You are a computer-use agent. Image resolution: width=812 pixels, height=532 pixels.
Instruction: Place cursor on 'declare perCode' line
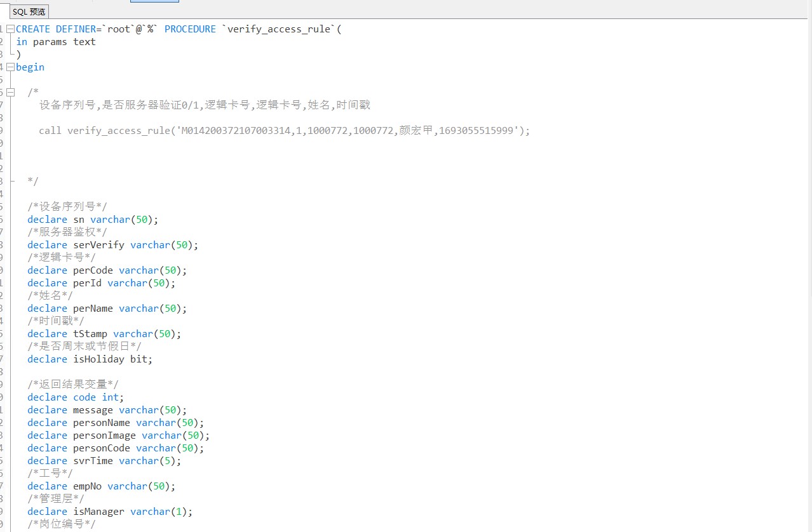[x=107, y=270]
